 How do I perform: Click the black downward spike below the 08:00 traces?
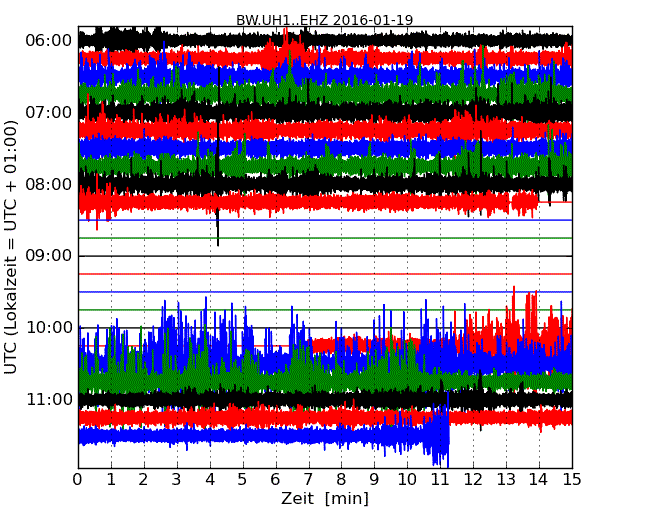coord(218,235)
